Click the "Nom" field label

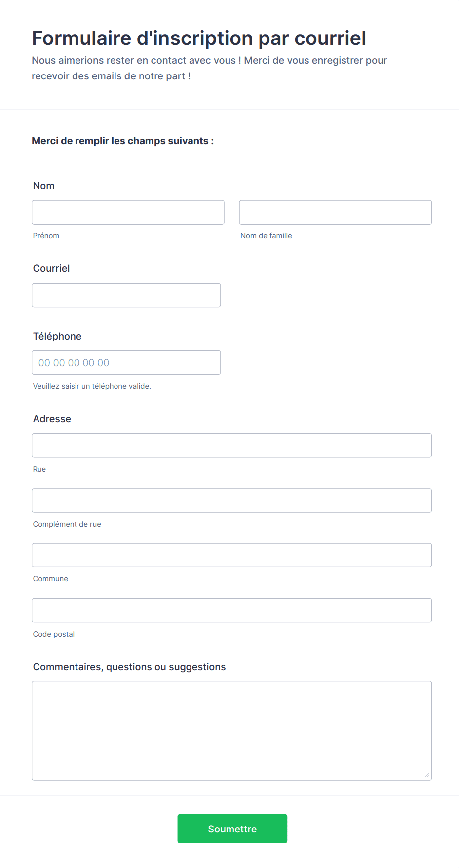(44, 186)
